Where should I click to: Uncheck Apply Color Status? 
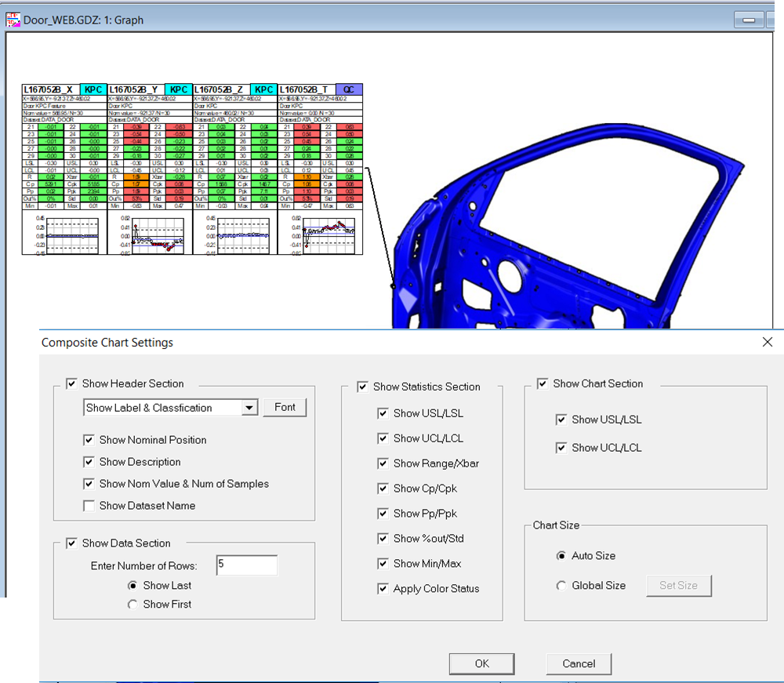(383, 589)
